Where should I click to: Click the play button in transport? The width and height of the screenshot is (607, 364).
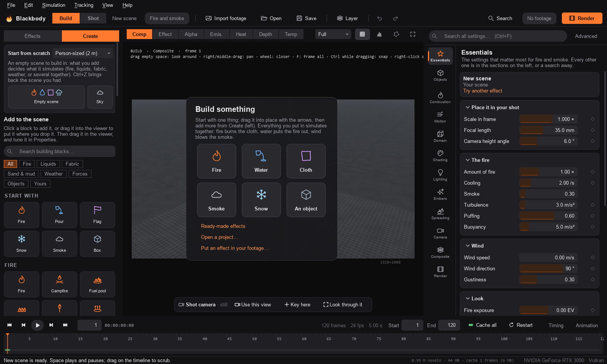[37, 325]
